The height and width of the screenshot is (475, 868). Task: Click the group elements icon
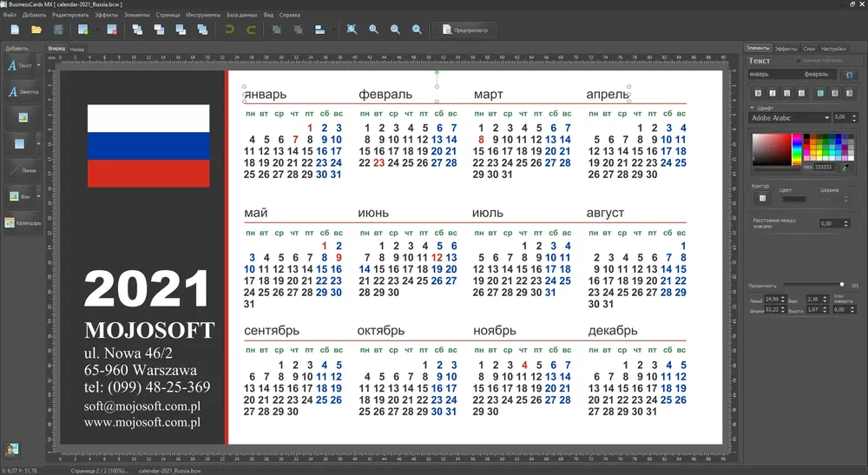[x=276, y=30]
